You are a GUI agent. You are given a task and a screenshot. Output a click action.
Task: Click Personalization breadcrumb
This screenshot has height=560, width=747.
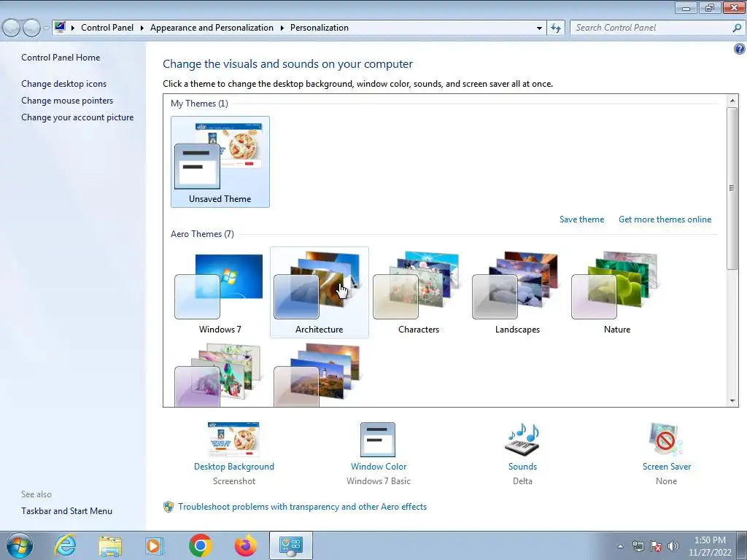coord(320,28)
